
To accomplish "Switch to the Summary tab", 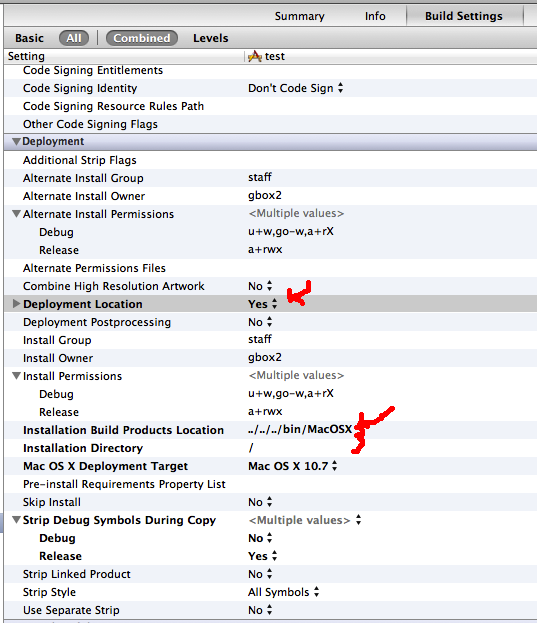I will tap(299, 16).
